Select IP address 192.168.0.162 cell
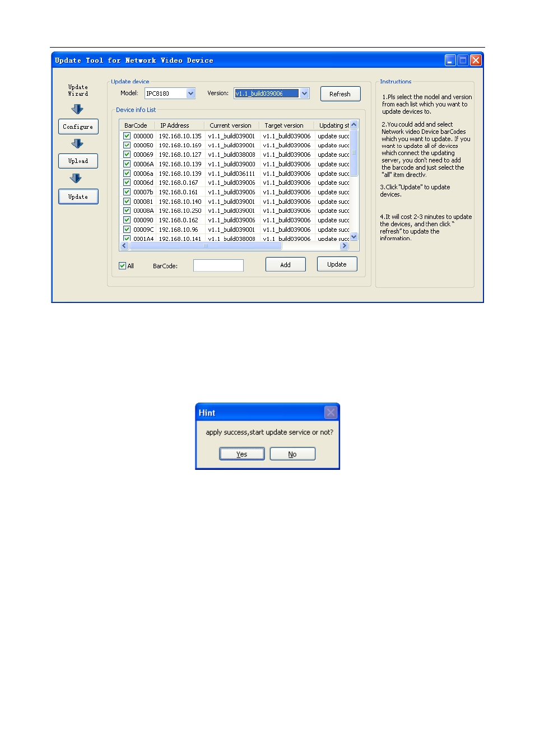The height and width of the screenshot is (756, 535). [x=179, y=220]
